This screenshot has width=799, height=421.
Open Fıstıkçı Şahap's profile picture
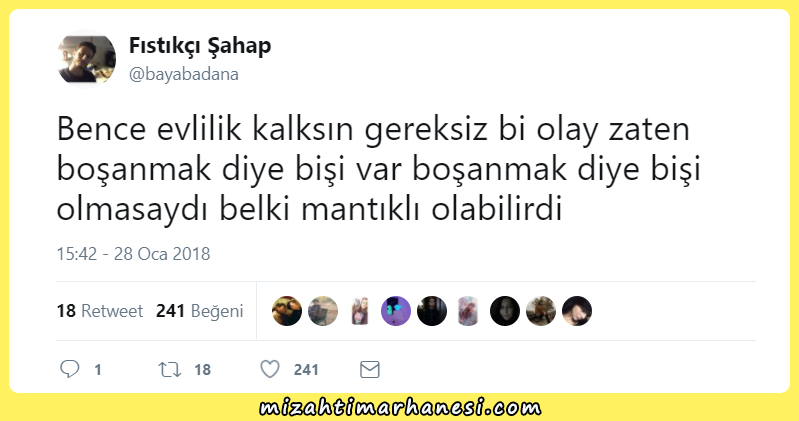87,59
